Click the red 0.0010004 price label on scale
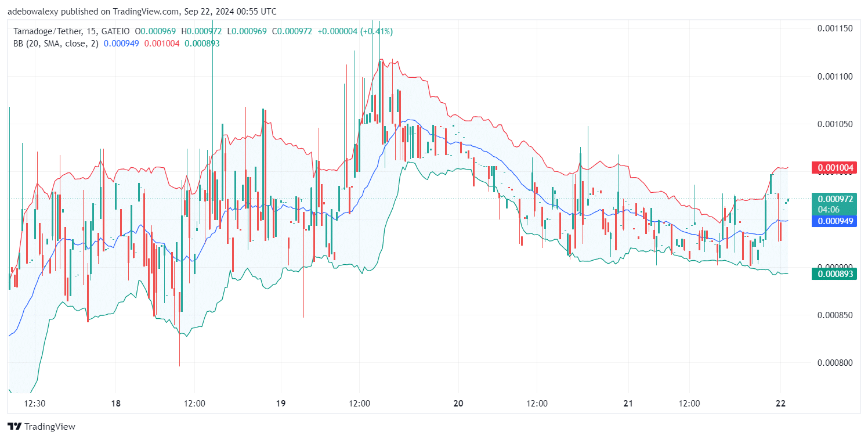Screen dimensions: 868x439 pyautogui.click(x=834, y=167)
